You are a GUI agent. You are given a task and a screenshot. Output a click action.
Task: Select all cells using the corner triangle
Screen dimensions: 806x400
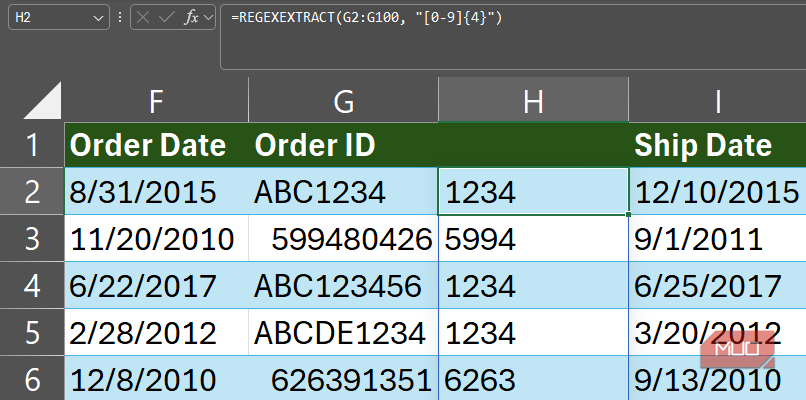(x=43, y=100)
